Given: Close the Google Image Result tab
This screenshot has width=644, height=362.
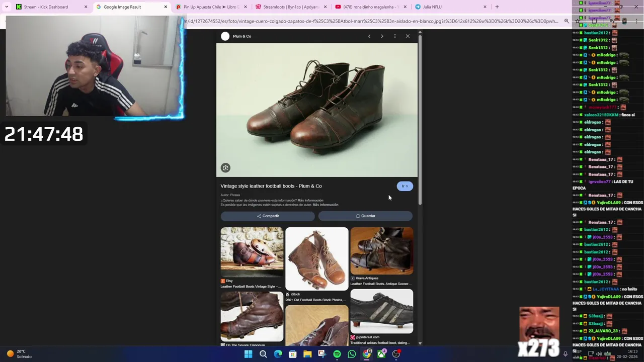Looking at the screenshot, I should [166, 7].
